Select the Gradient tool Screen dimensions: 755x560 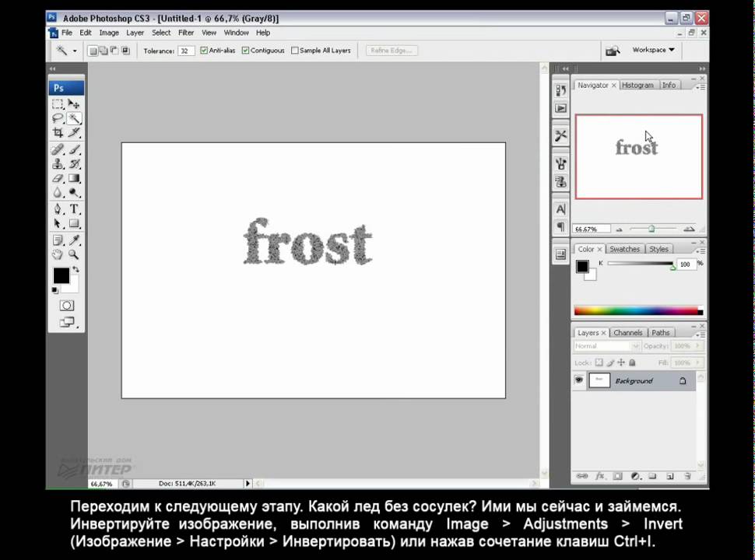coord(74,178)
